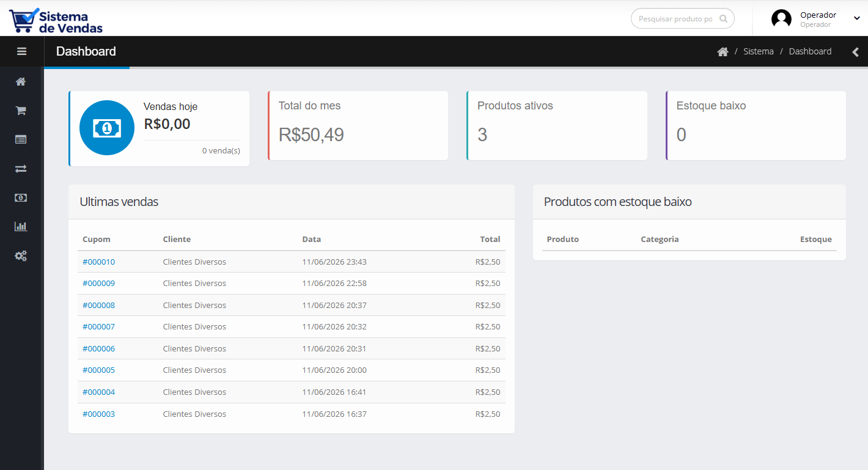Click the Operador user avatar

781,19
